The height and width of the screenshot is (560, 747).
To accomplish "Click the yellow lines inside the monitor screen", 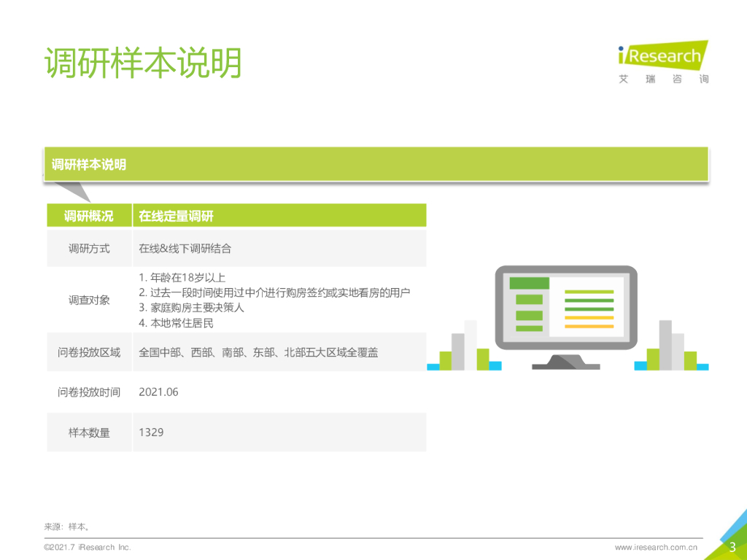I will coord(589,322).
